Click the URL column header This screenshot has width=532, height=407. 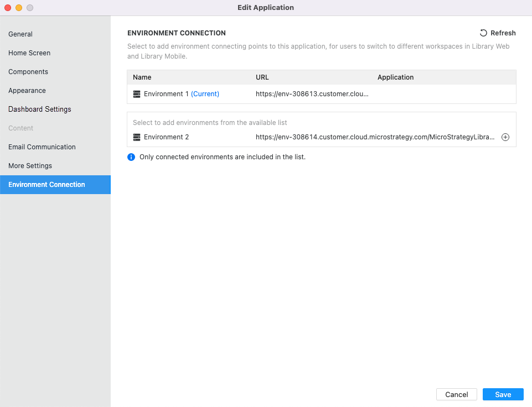[262, 77]
